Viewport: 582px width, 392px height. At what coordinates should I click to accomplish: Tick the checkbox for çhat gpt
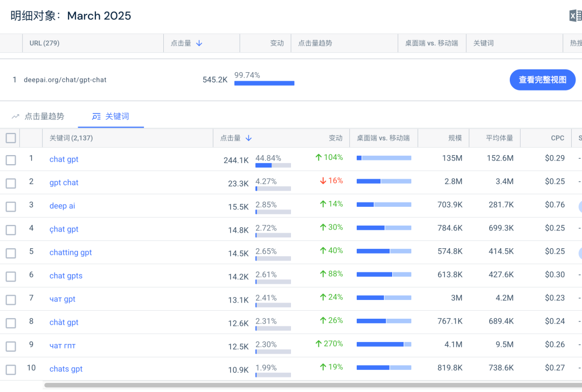(11, 230)
